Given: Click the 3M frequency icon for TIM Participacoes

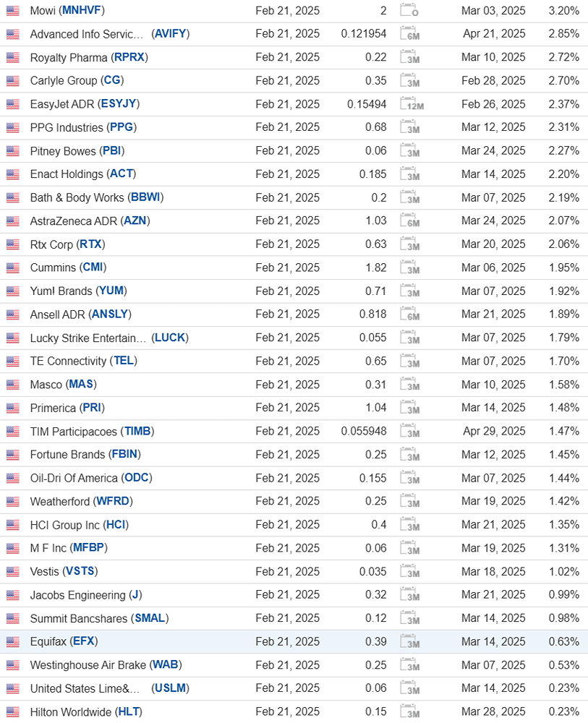Looking at the screenshot, I should tap(411, 432).
